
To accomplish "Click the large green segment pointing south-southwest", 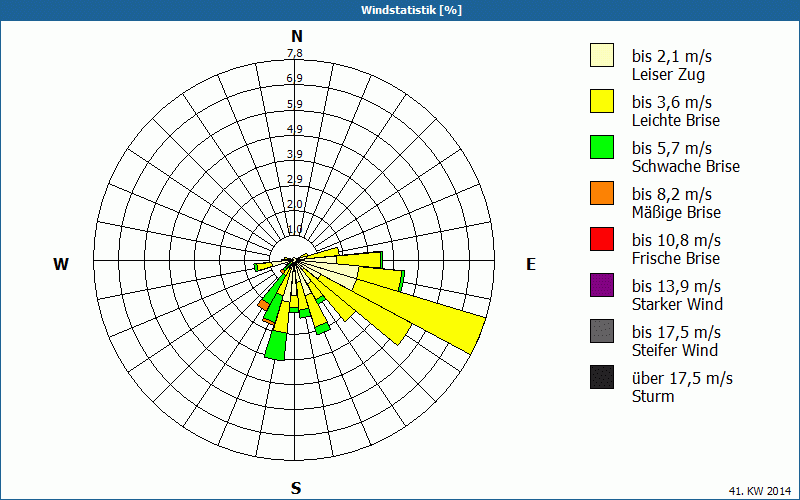I will 276,346.
